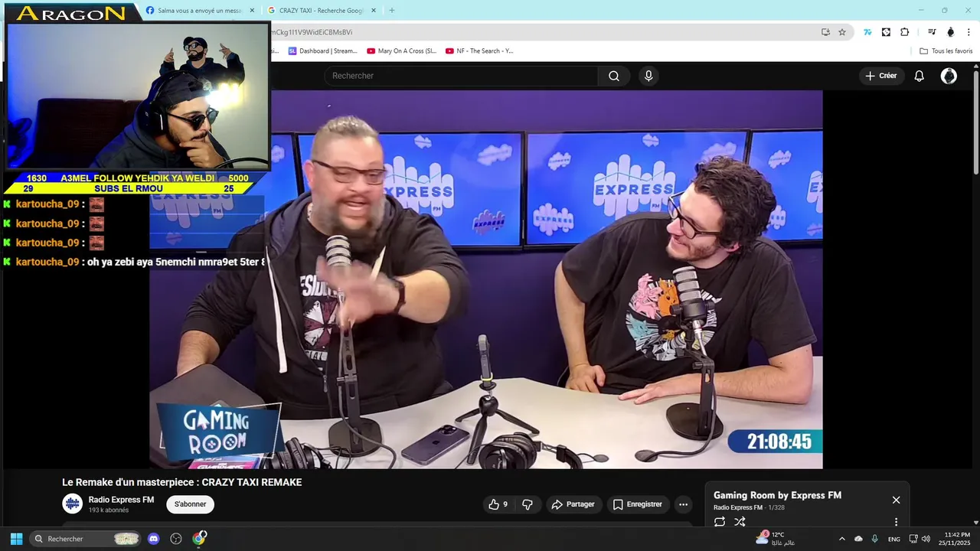The image size is (980, 551).
Task: Show hidden system tray icons
Action: pos(841,539)
